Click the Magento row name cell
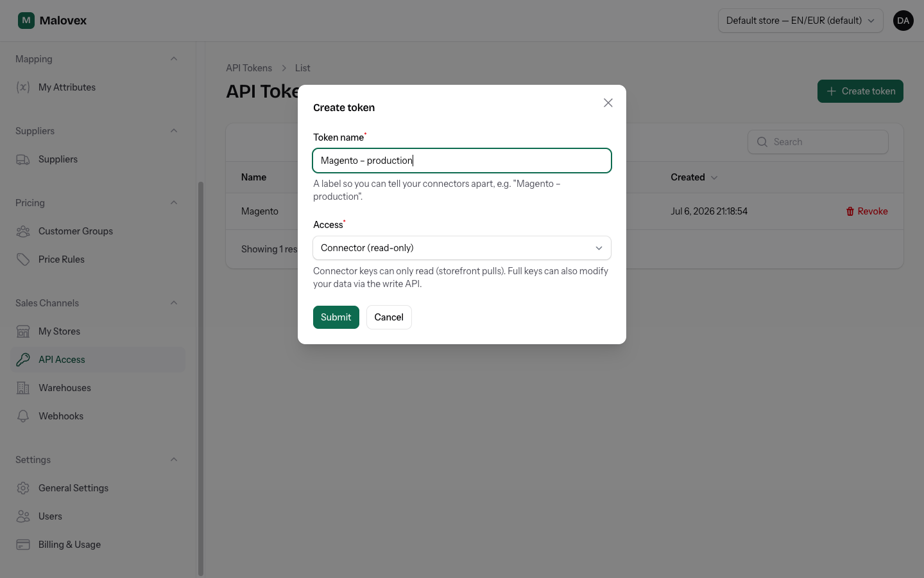The image size is (924, 578). coord(260,211)
